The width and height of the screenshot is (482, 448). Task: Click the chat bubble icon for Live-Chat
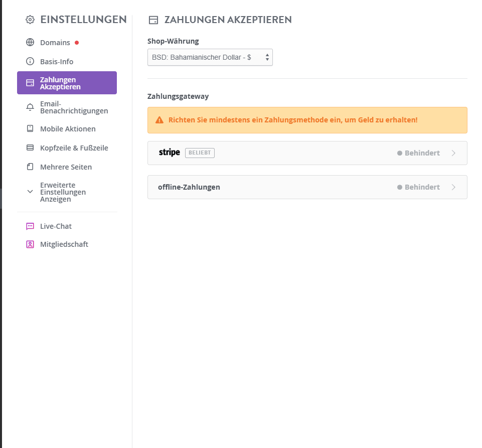click(30, 226)
